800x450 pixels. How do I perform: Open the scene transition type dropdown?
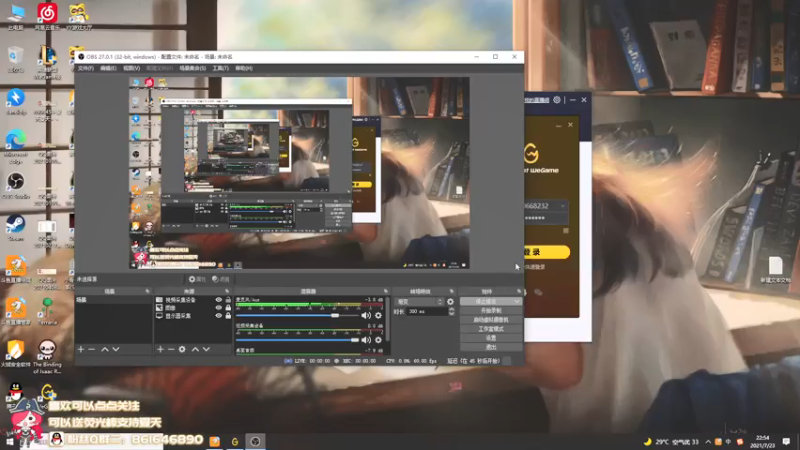419,302
